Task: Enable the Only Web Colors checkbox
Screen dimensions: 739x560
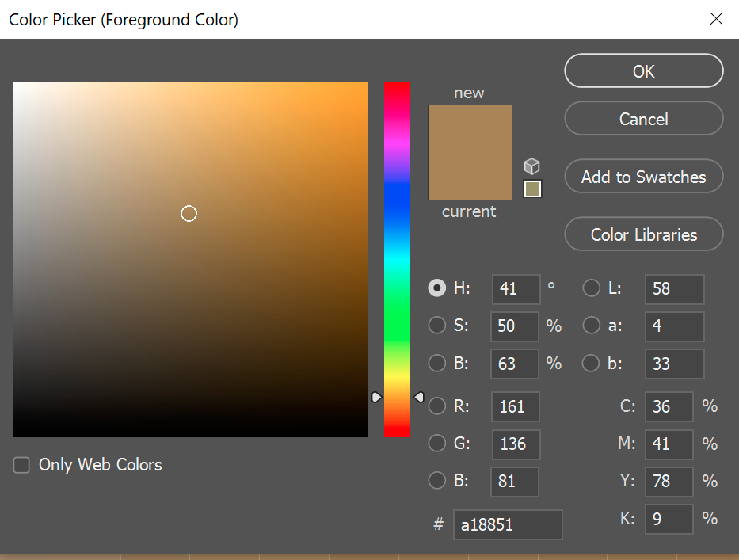Action: pos(21,465)
